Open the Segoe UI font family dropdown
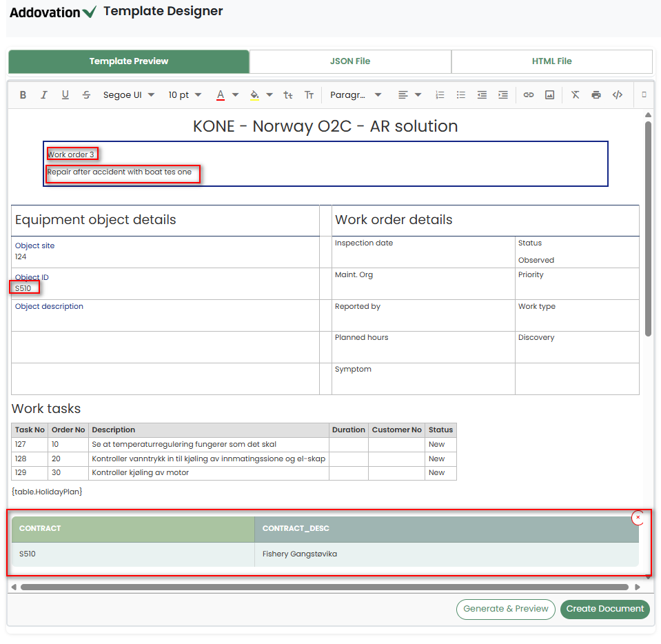Screen dimensions: 661x644 (129, 95)
